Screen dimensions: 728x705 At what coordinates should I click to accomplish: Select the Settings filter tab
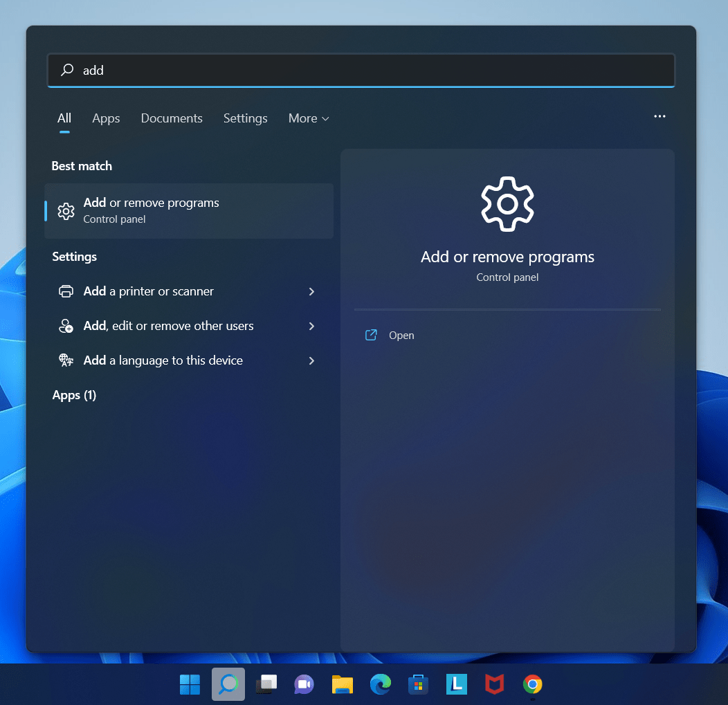(245, 118)
